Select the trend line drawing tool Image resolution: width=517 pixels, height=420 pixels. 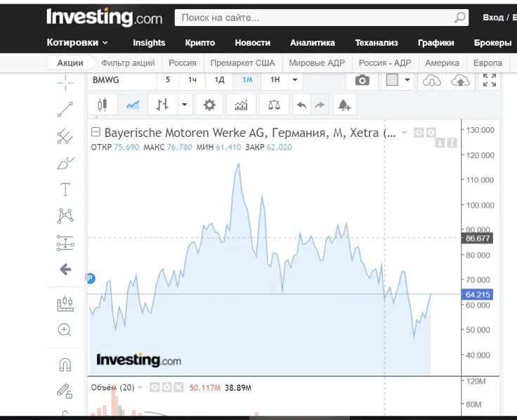(65, 109)
